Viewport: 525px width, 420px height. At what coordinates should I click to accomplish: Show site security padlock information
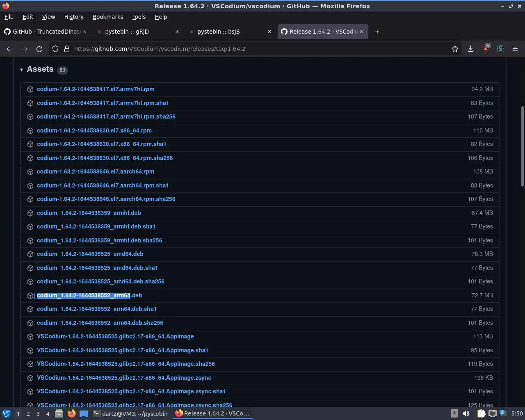67,49
